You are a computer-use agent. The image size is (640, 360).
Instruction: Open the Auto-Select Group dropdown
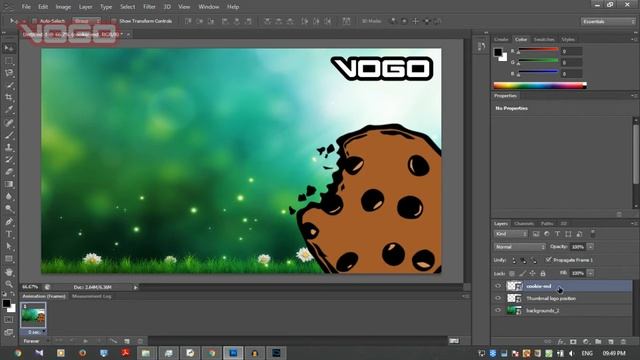(87, 21)
